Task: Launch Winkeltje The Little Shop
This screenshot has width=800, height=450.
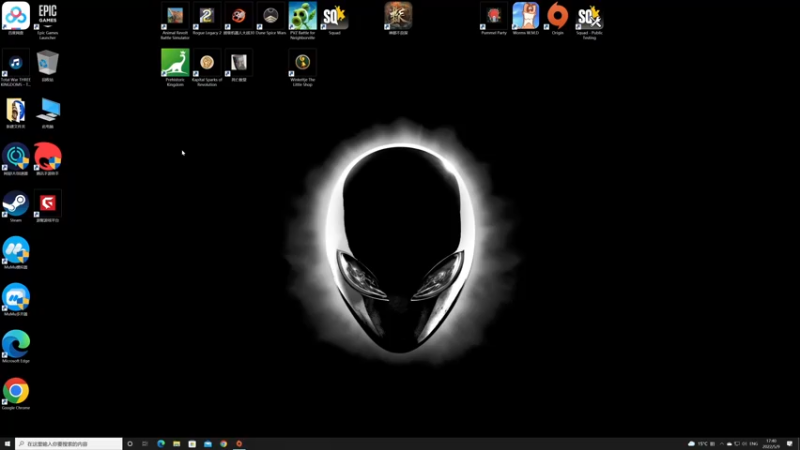Action: pyautogui.click(x=303, y=67)
